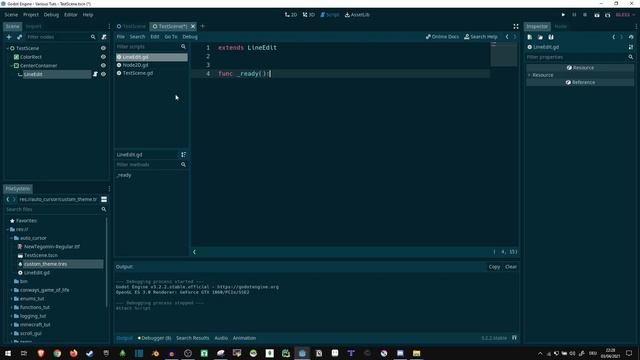The width and height of the screenshot is (640, 360).
Task: Click Output panel expand icon at bottom right
Action: pyautogui.click(x=514, y=338)
